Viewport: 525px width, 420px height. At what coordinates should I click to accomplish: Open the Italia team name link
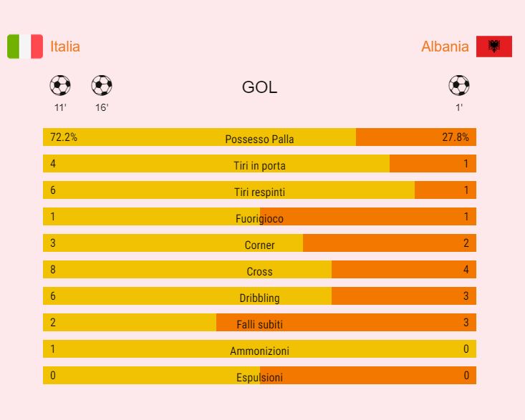click(65, 47)
